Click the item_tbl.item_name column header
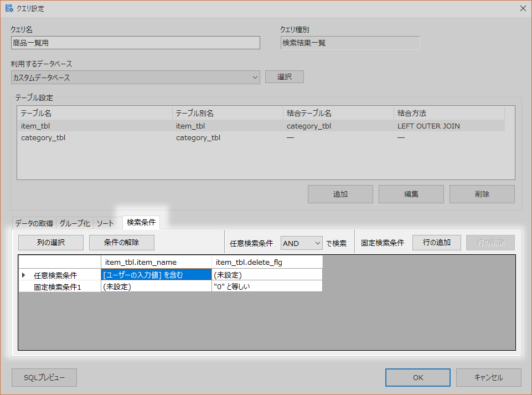 pyautogui.click(x=157, y=262)
